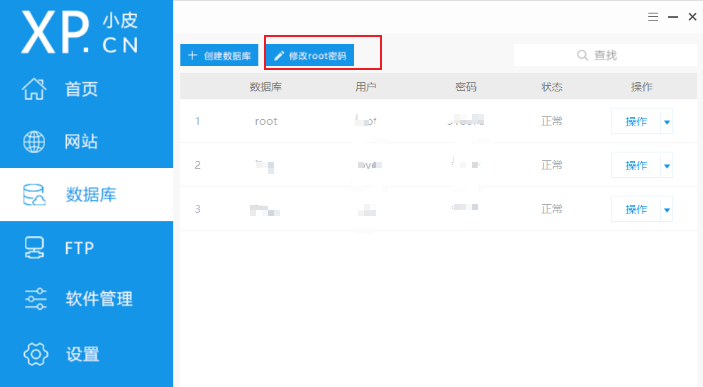Click the globe website icon
703x387 pixels.
[34, 142]
